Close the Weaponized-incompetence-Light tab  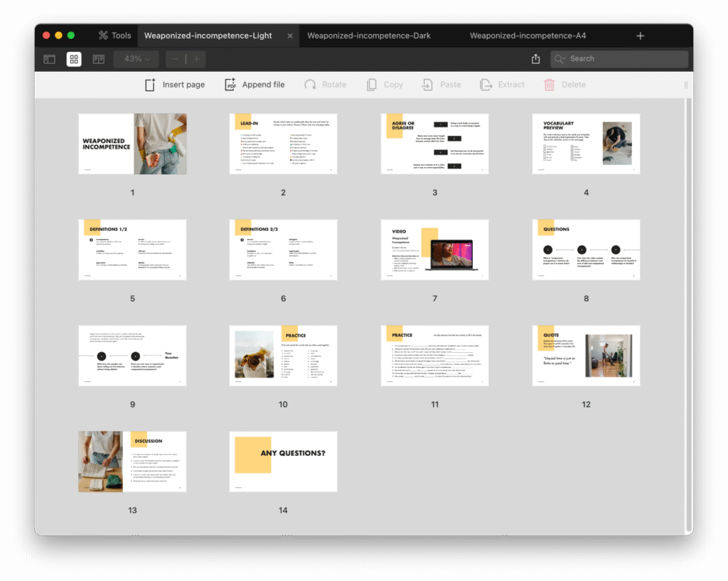click(289, 36)
